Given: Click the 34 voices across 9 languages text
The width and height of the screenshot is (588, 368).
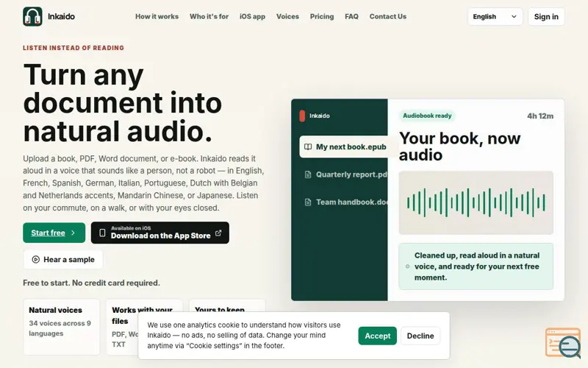Looking at the screenshot, I should (60, 328).
